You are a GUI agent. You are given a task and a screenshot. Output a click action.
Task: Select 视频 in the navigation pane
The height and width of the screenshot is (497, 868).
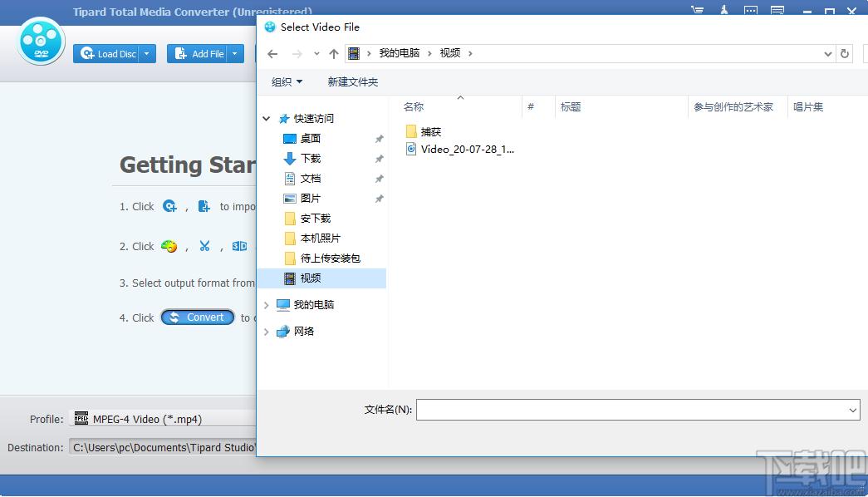321,278
